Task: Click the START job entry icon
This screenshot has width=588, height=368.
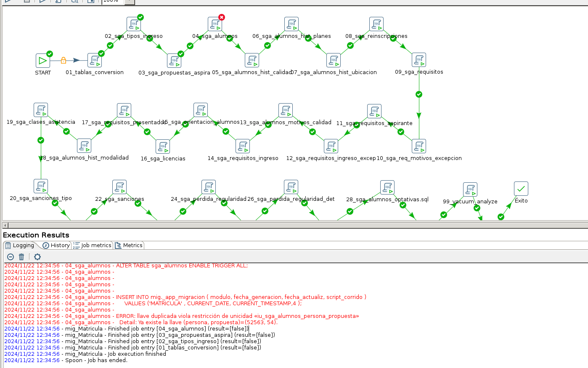Action: pos(42,61)
